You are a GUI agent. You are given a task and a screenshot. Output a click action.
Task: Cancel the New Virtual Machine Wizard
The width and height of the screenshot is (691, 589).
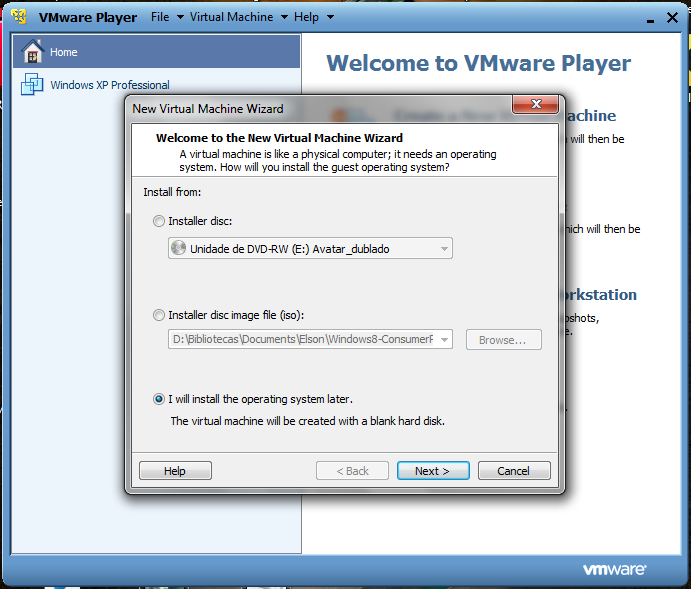[x=514, y=471]
